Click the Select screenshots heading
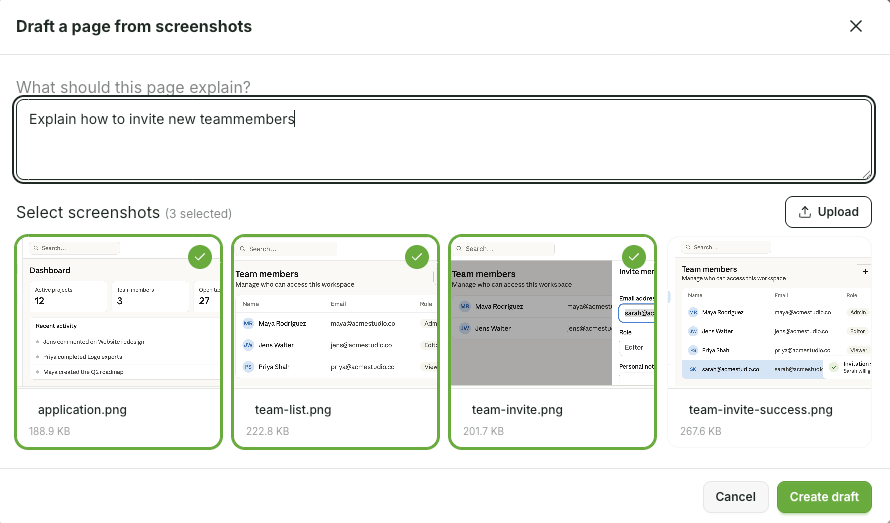Viewport: 890px width, 523px height. click(x=88, y=212)
